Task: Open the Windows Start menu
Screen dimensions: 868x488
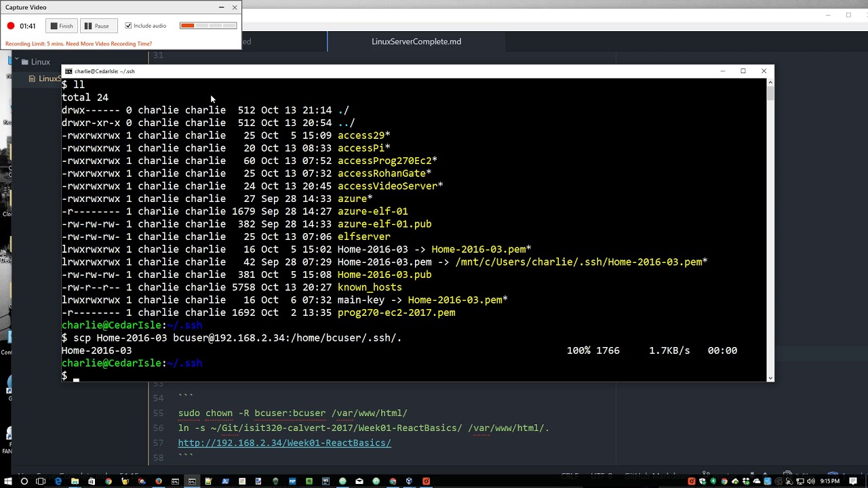Action: tap(7, 481)
